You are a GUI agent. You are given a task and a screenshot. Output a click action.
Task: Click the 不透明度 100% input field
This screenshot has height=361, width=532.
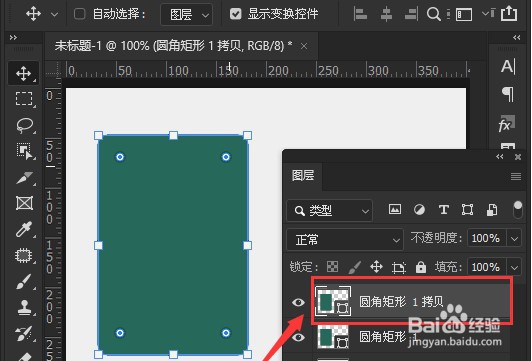(x=487, y=239)
